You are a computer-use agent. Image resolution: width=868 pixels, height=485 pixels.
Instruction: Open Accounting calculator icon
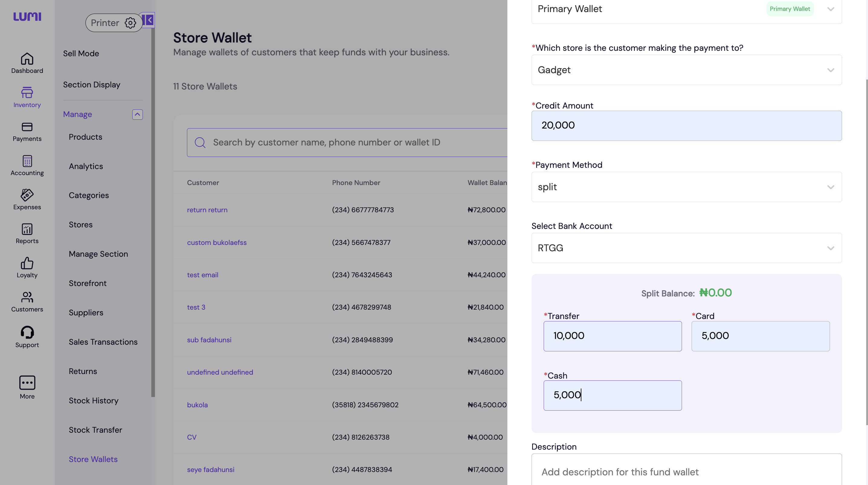pyautogui.click(x=27, y=161)
